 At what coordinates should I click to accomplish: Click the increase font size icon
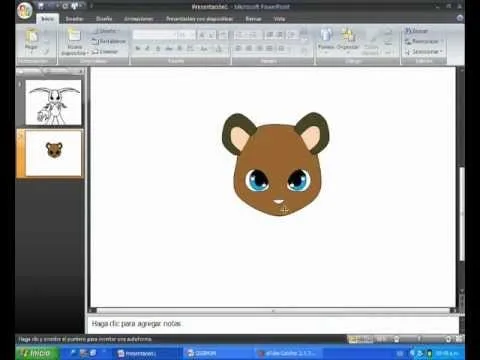pyautogui.click(x=202, y=35)
